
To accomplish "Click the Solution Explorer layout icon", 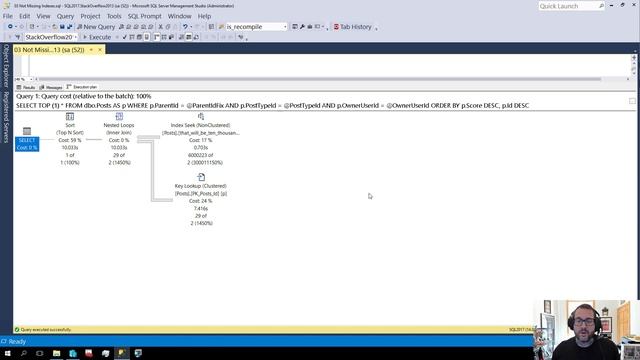I will pyautogui.click(x=296, y=27).
